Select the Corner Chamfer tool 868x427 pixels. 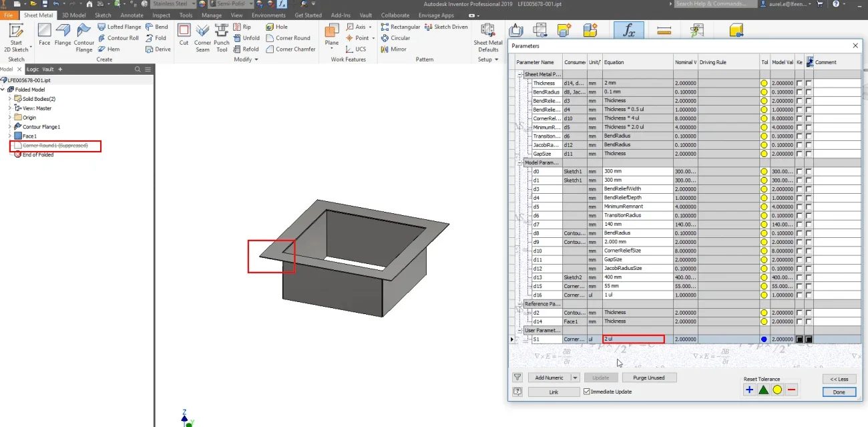pos(291,49)
